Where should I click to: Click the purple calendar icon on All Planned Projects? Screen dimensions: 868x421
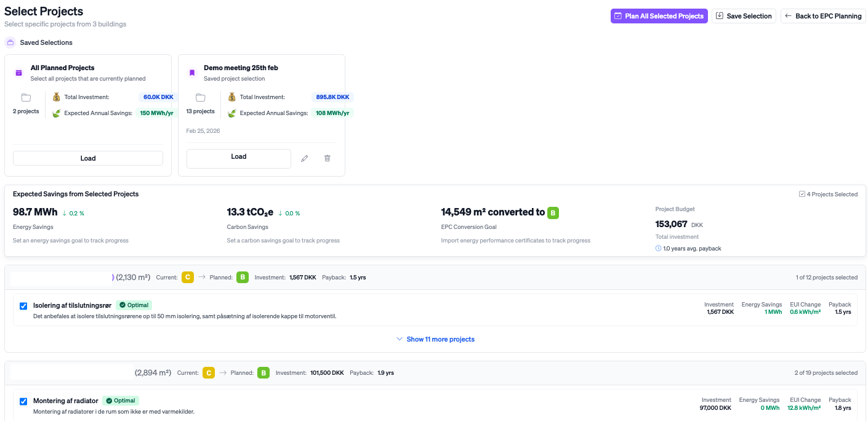click(x=19, y=73)
